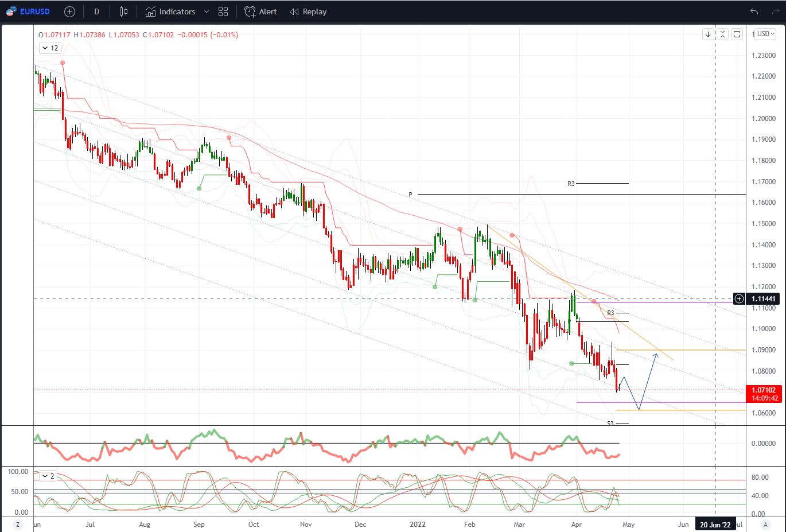786x532 pixels.
Task: Open timezone settings with Z button
Action: coord(18,525)
